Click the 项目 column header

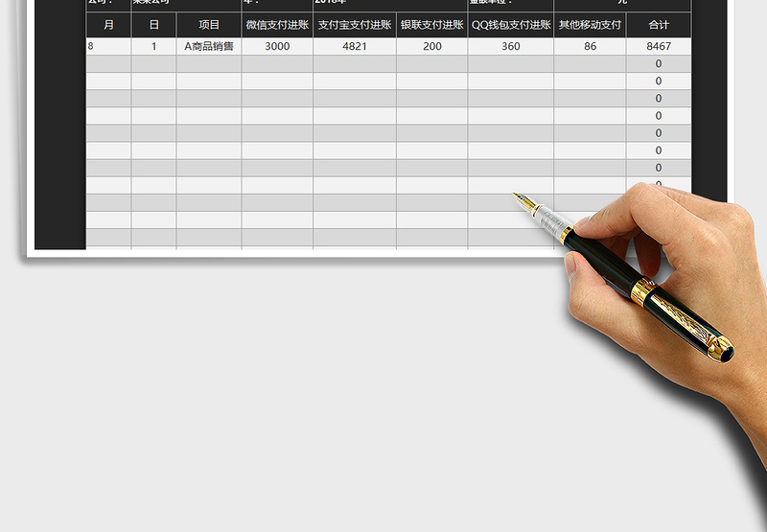point(209,25)
